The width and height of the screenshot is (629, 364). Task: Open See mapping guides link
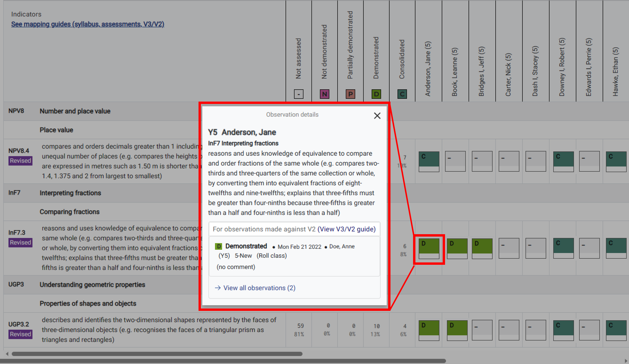[x=88, y=24]
